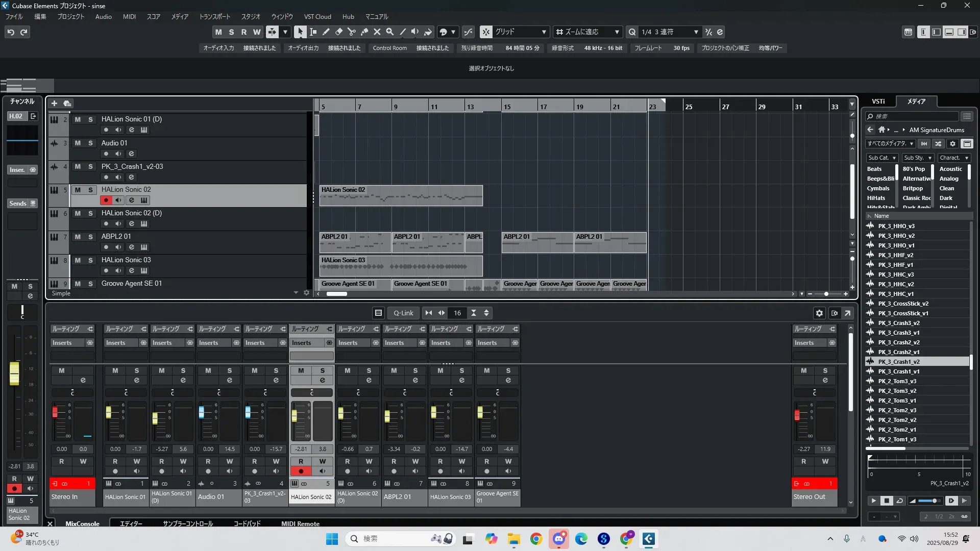980x551 pixels.
Task: Select the Draw pencil tool
Action: 326,32
